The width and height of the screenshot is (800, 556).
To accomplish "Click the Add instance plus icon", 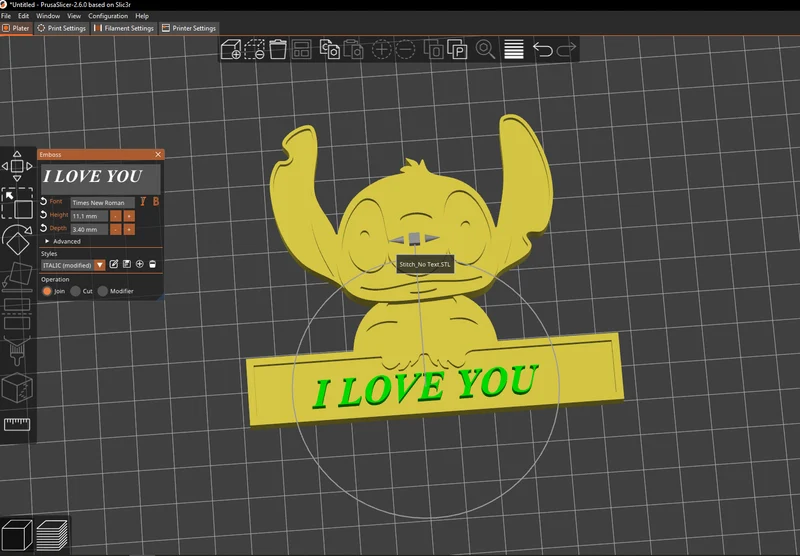I will pyautogui.click(x=382, y=49).
